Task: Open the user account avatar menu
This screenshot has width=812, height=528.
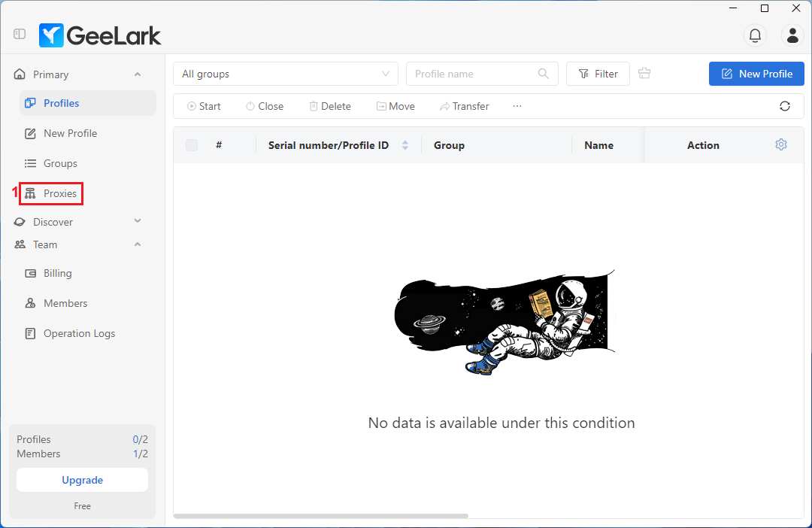Action: coord(792,35)
